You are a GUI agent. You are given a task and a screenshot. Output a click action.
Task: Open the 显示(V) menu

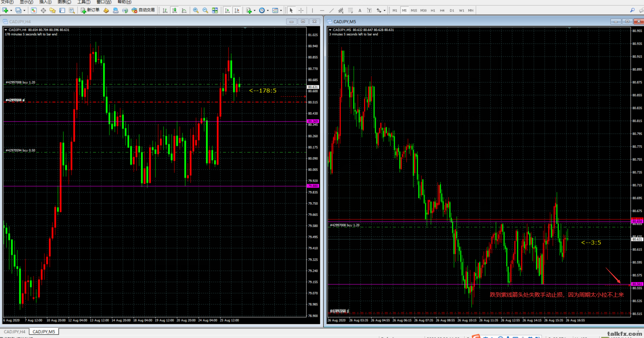[26, 2]
